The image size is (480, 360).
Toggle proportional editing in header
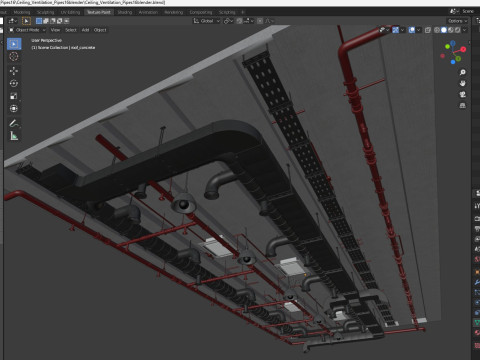(260, 21)
